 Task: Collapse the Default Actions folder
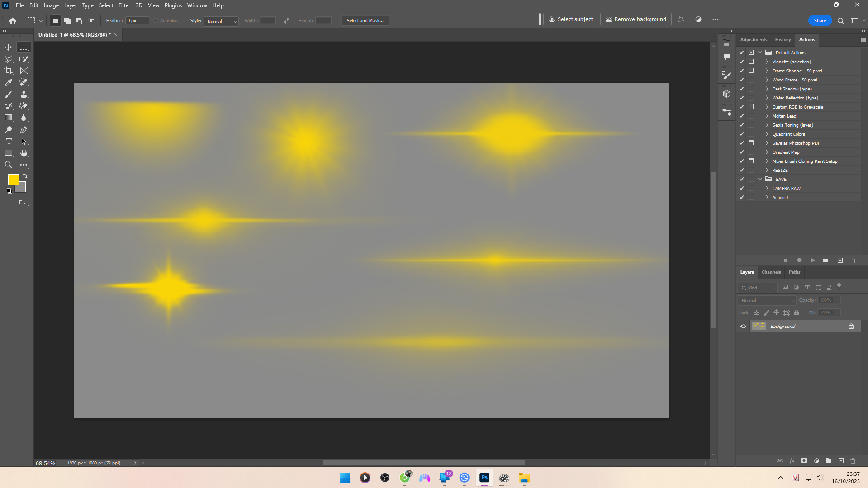pos(760,52)
